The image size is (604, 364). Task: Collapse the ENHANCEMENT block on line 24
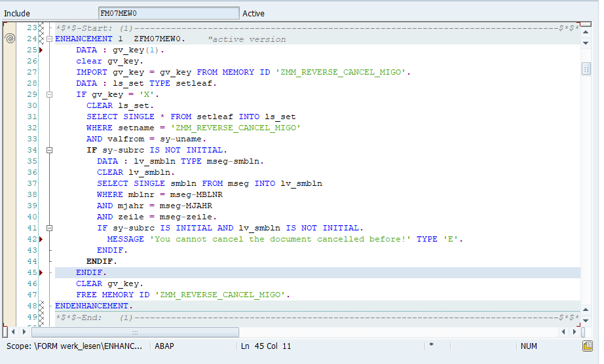[x=49, y=39]
